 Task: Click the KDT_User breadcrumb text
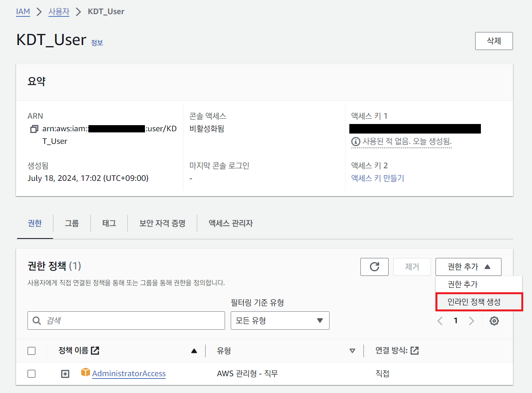106,11
